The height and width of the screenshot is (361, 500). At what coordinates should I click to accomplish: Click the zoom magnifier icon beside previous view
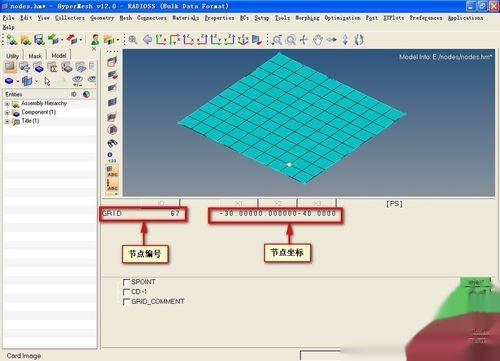click(133, 40)
